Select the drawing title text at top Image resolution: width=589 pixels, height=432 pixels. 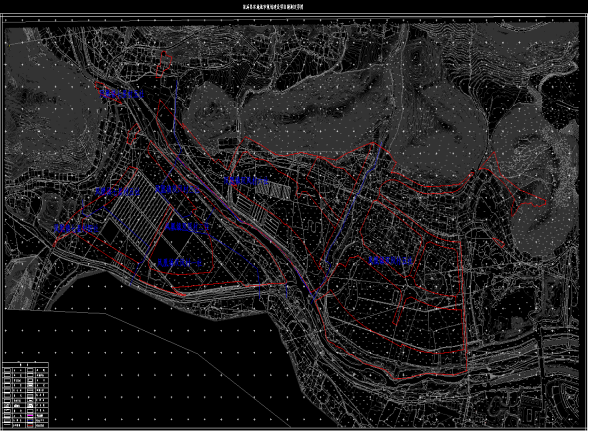[273, 7]
